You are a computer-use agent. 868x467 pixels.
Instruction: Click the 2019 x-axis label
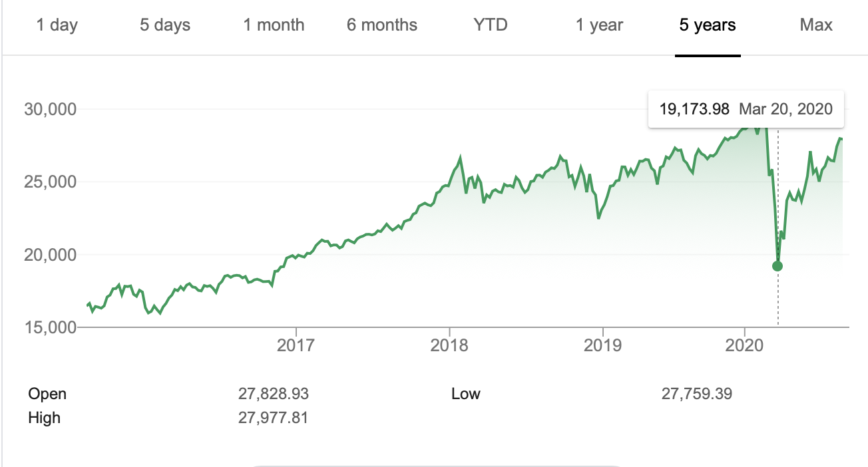tap(602, 345)
